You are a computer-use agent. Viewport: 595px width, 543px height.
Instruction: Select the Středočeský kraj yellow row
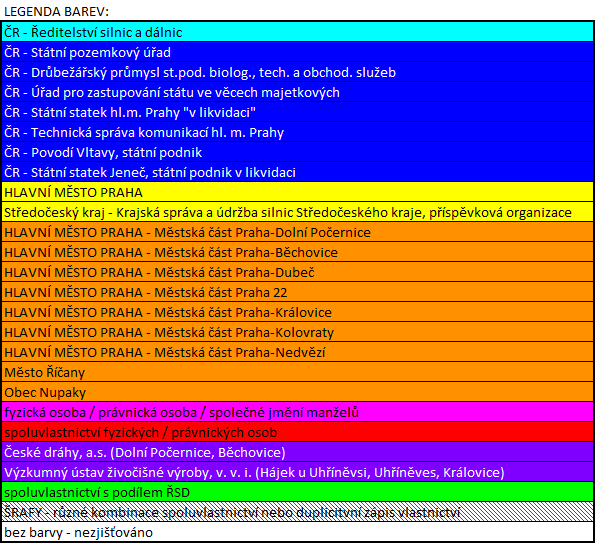click(x=298, y=212)
